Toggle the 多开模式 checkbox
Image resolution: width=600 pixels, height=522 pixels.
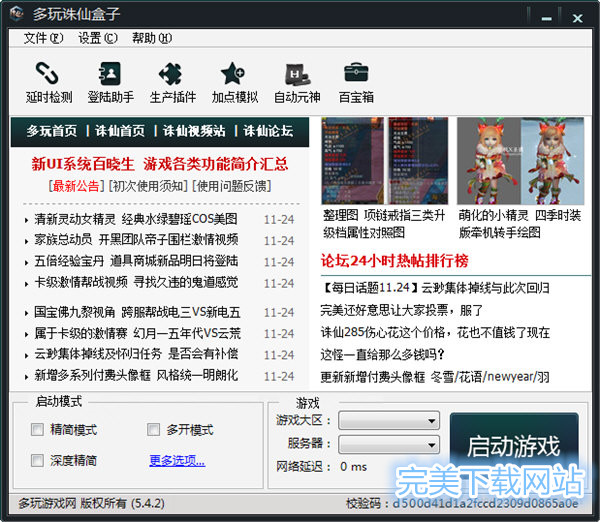153,430
